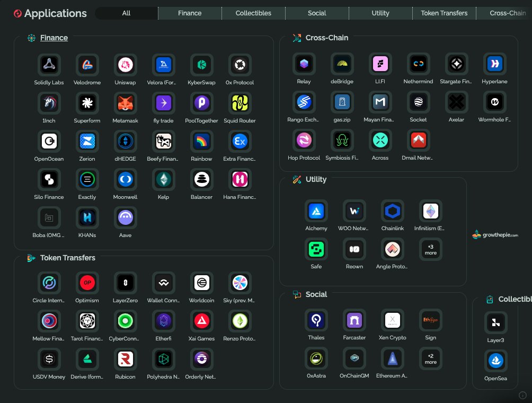Viewport: 532px width, 403px height.
Task: Switch to the Finance tab
Action: click(190, 13)
